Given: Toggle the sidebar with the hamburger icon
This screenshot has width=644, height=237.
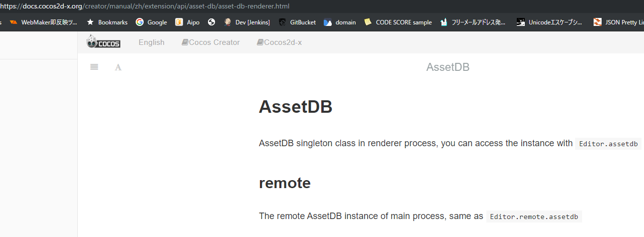Looking at the screenshot, I should 94,67.
